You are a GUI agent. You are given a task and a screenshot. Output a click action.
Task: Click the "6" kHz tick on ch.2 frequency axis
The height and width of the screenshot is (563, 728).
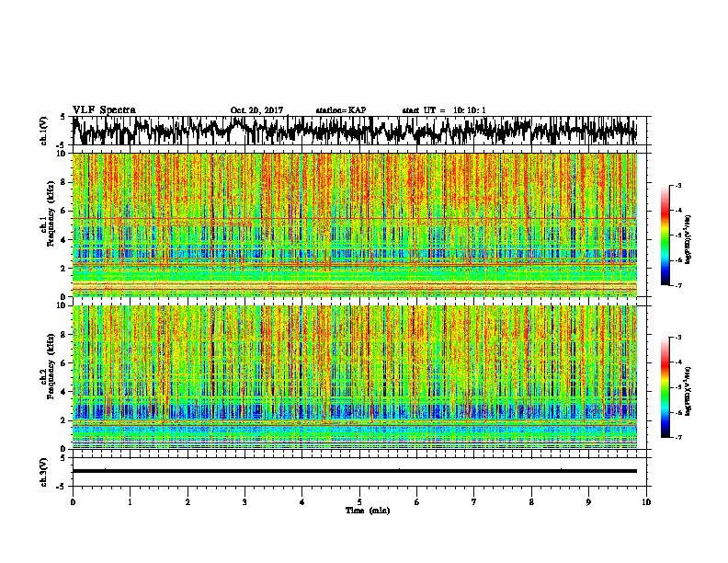[x=63, y=362]
